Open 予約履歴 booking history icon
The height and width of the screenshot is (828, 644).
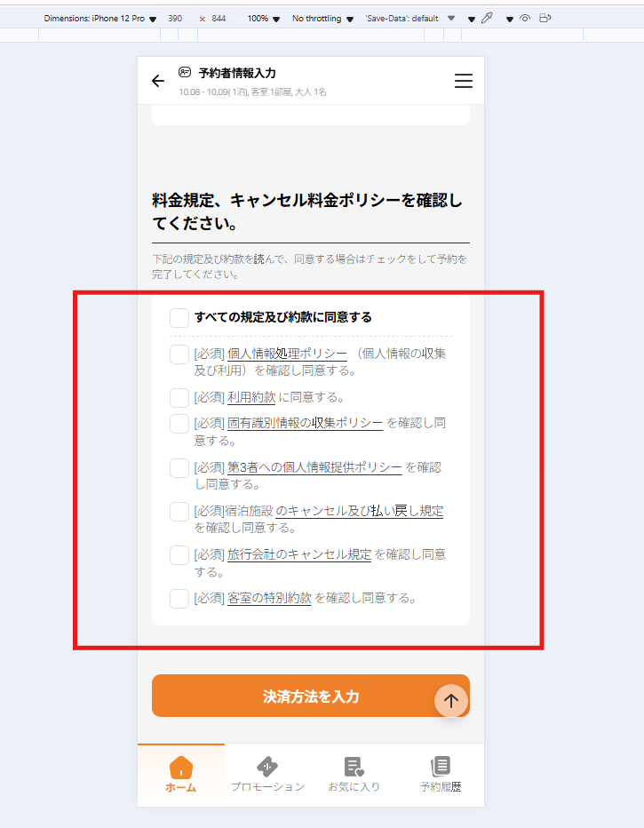click(x=441, y=775)
